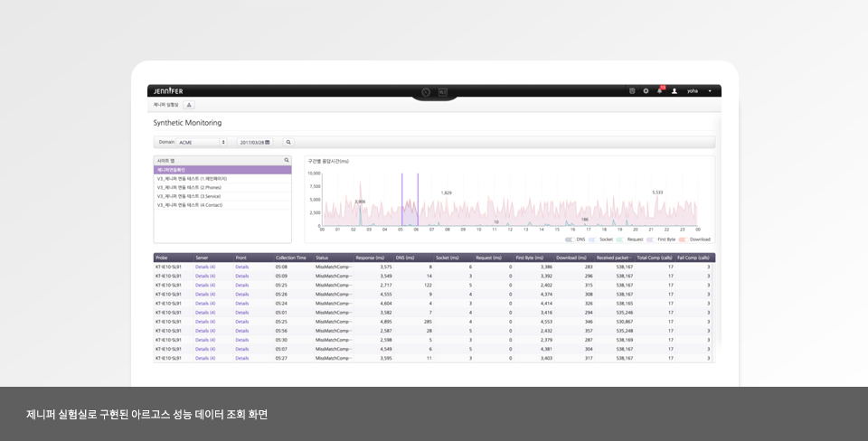Open the calendar icon in date field
This screenshot has height=441, width=868.
(x=268, y=142)
